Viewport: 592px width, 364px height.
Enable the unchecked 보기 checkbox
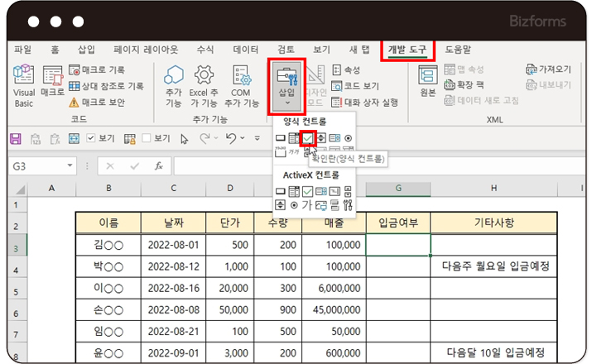coord(147,138)
